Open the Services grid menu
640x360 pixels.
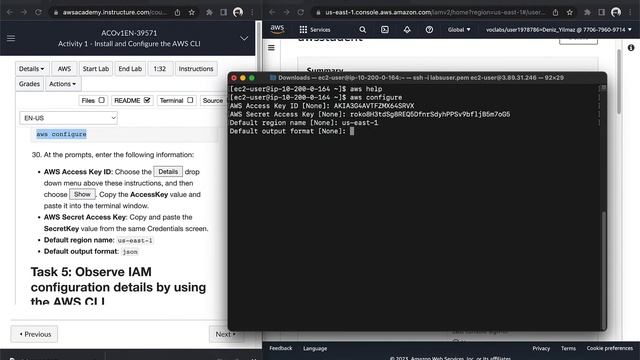pyautogui.click(x=315, y=29)
